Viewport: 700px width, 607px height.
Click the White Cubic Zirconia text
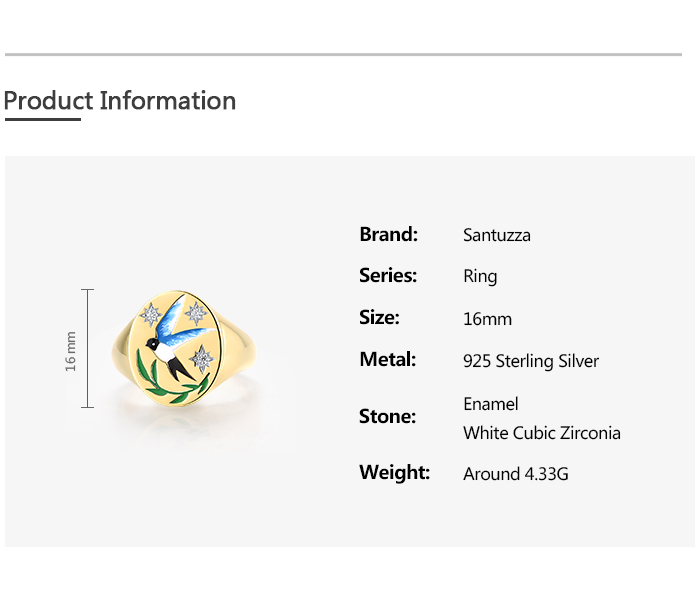tap(541, 433)
